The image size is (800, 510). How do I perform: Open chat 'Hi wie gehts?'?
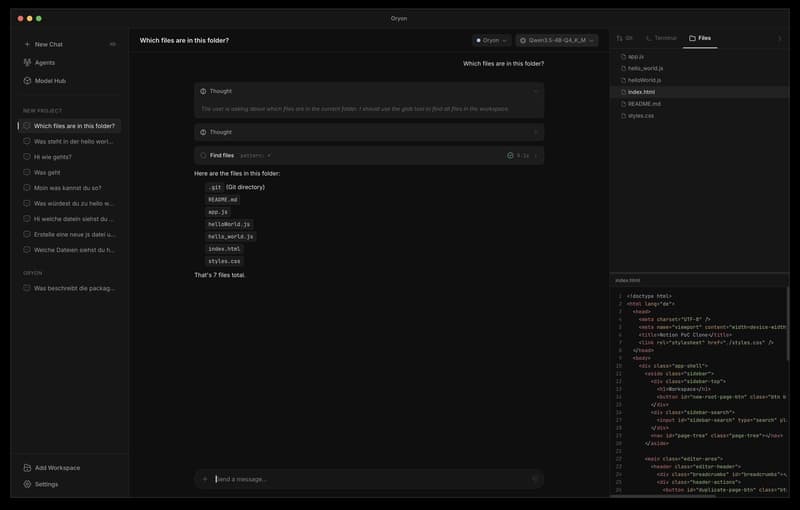[x=69, y=157]
